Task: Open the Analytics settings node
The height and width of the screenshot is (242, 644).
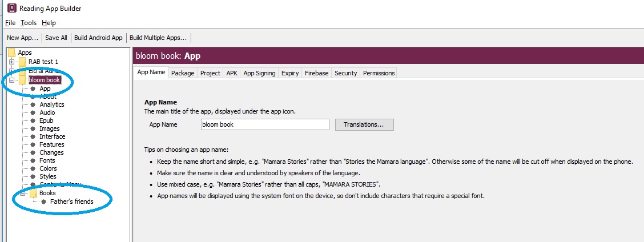Action: point(51,104)
